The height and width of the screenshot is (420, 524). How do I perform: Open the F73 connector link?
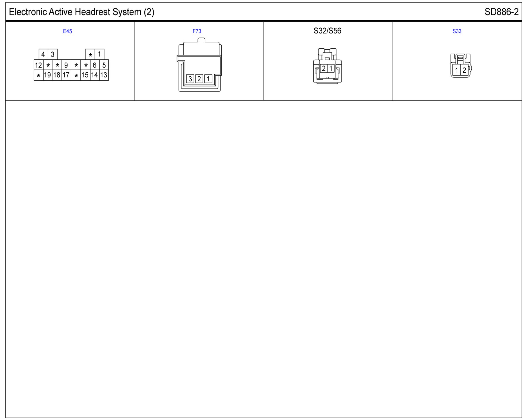pos(197,31)
